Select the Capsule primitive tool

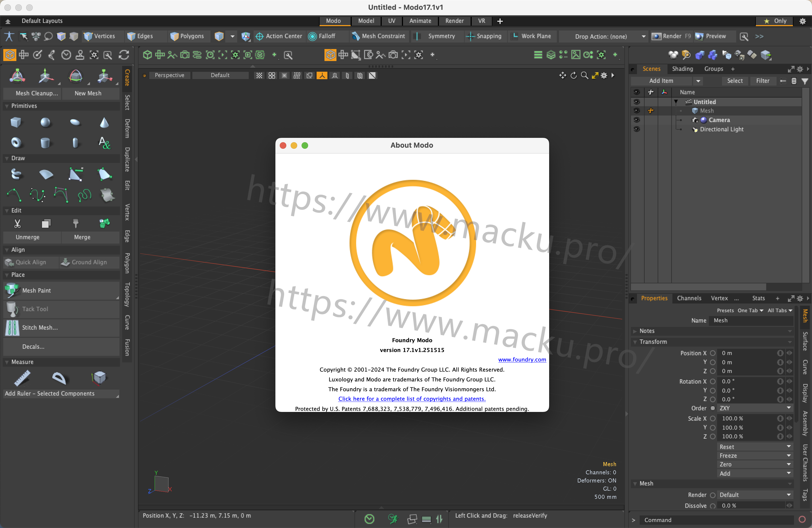75,142
